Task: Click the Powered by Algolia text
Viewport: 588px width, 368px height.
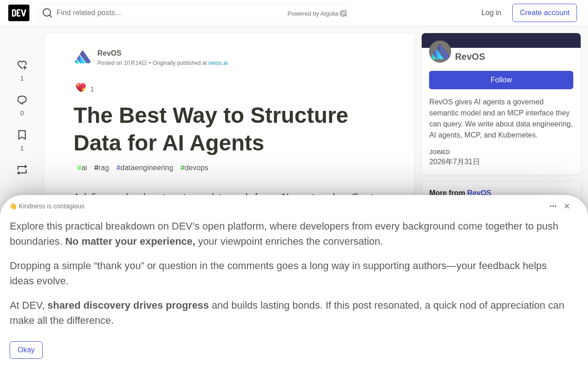Action: (x=313, y=14)
